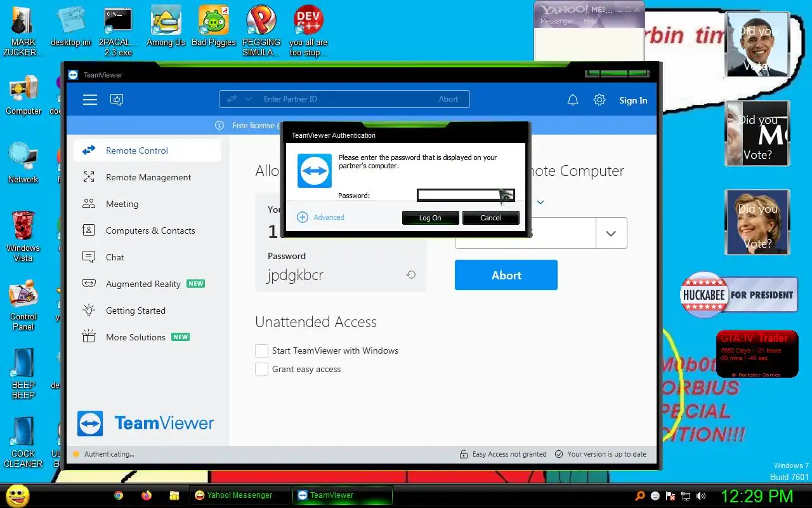Click the Sign In link

[633, 100]
